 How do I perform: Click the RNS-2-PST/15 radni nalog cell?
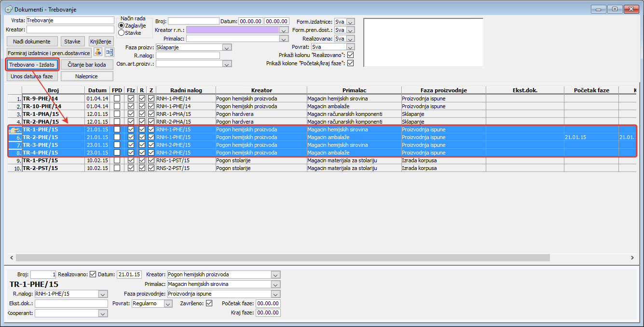click(186, 168)
